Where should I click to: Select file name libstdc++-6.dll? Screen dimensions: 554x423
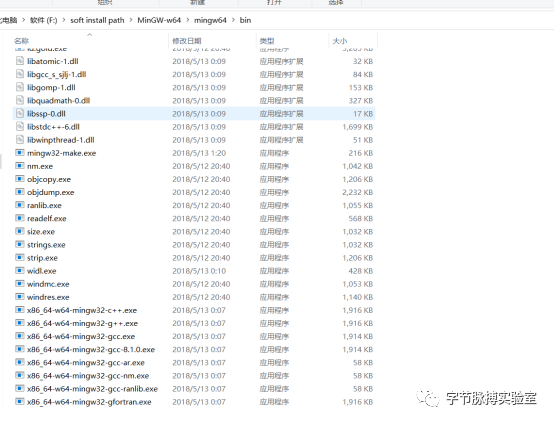point(53,127)
